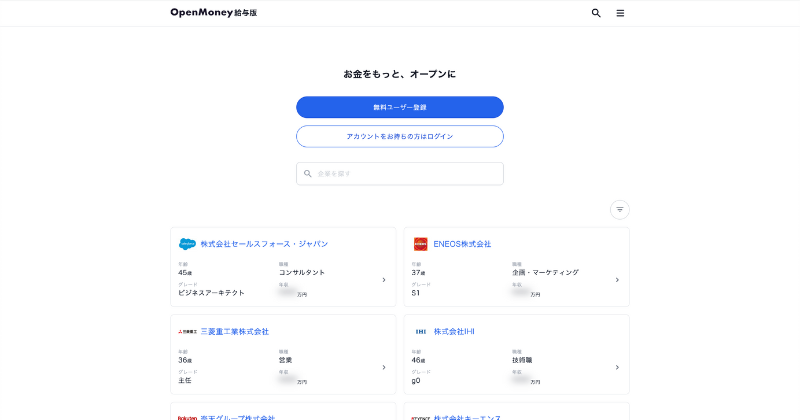Viewport: 800px width, 420px height.
Task: Focus the company search input field
Action: pos(399,174)
